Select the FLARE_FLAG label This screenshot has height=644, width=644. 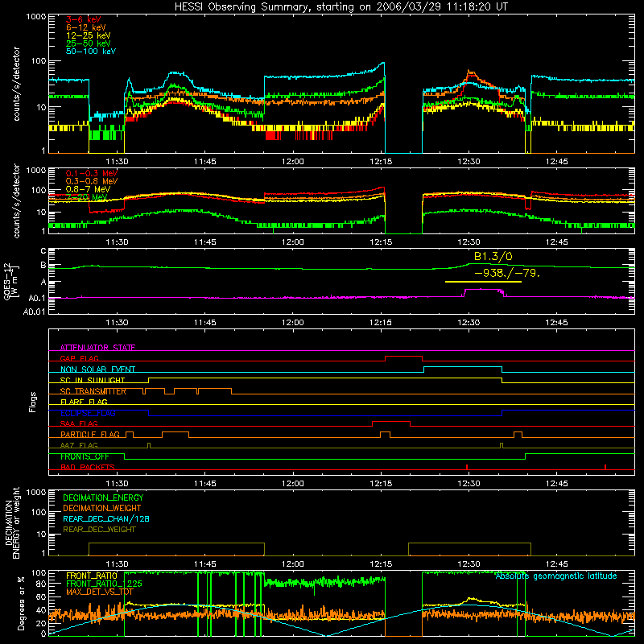(84, 402)
